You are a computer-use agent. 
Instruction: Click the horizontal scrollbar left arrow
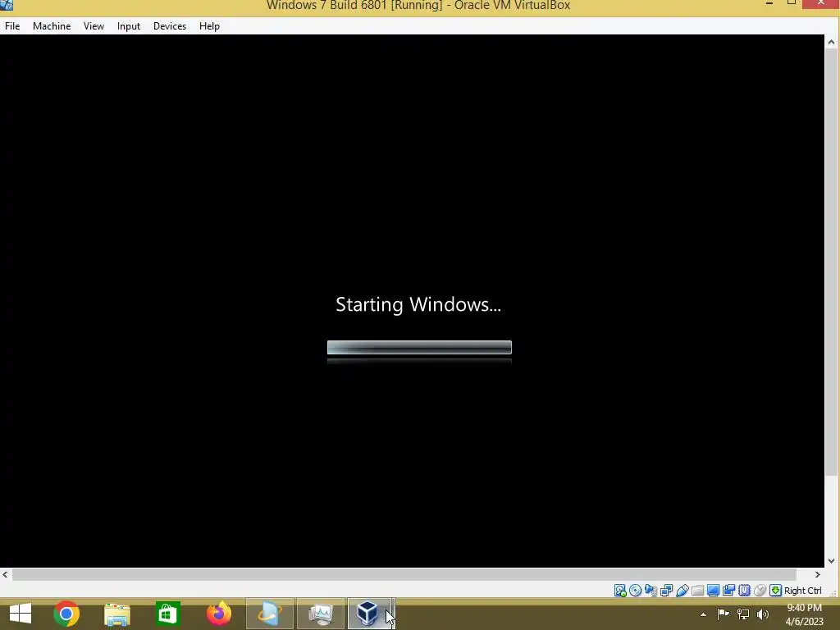(6, 574)
